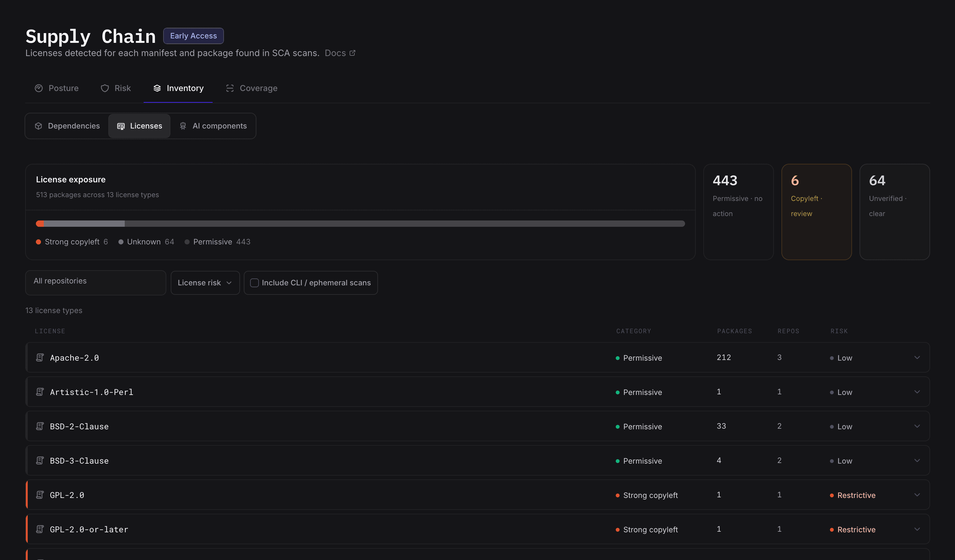Switch to the Risk tab

(116, 88)
